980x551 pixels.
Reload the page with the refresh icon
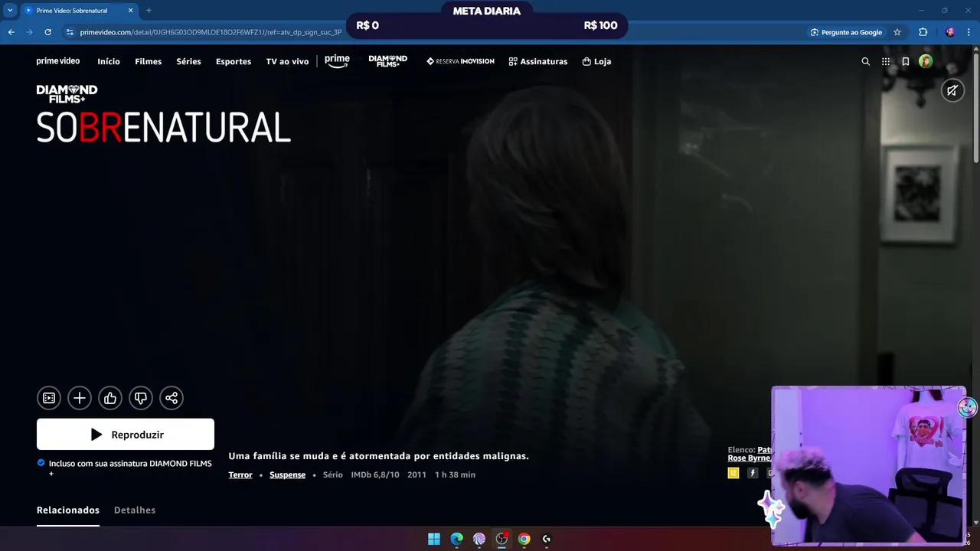47,32
